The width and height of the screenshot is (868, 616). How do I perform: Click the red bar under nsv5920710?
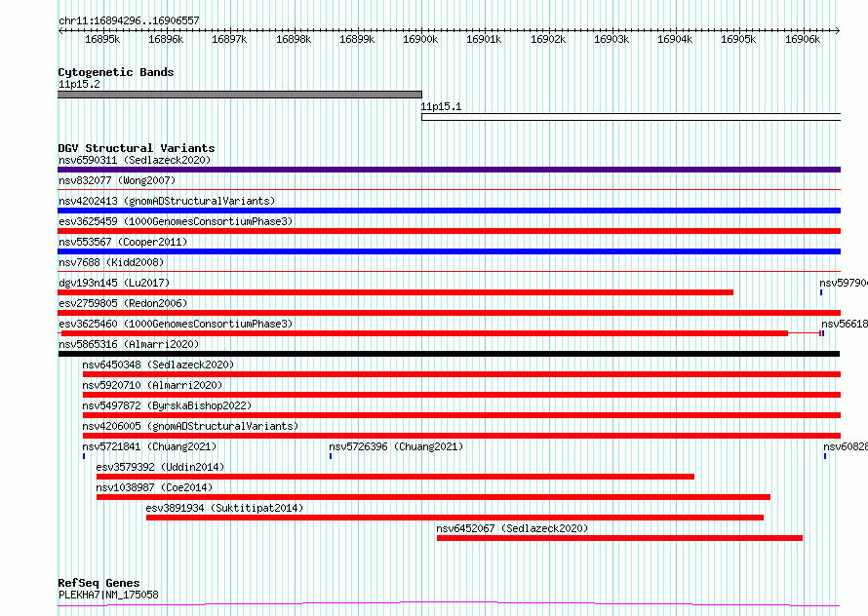(x=461, y=395)
